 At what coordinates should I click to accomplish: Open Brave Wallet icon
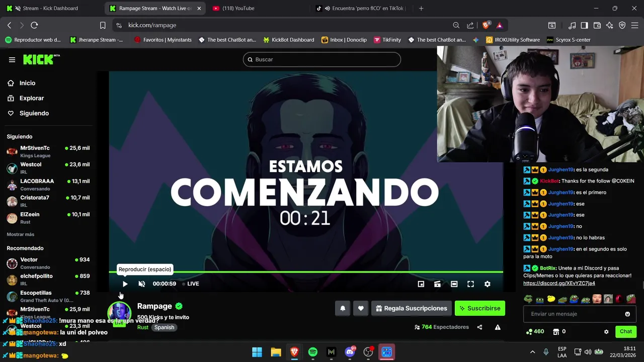(x=597, y=25)
